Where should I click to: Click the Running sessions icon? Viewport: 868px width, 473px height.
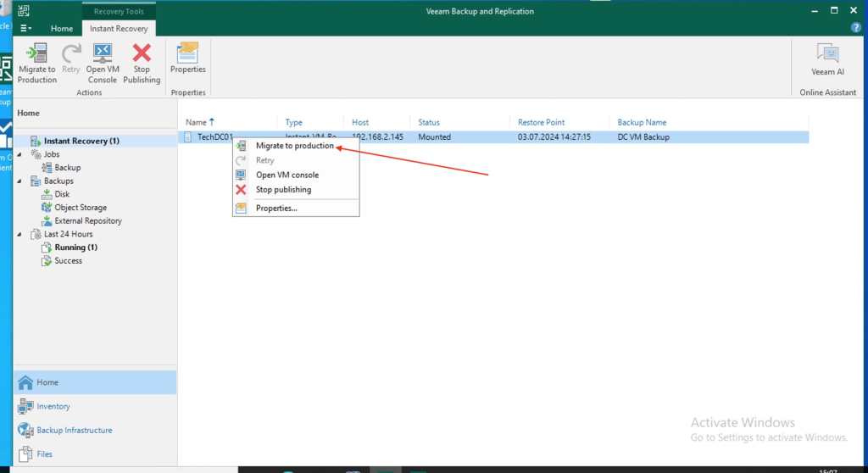[47, 247]
